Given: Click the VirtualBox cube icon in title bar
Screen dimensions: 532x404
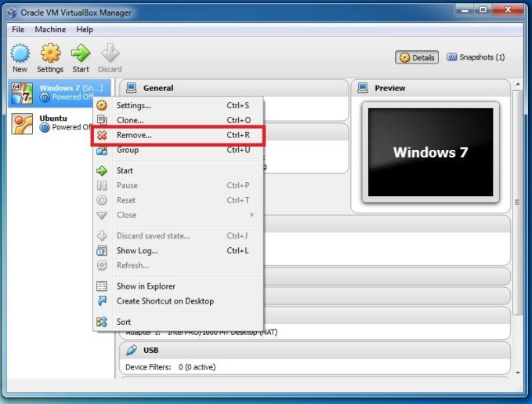Looking at the screenshot, I should (12, 13).
